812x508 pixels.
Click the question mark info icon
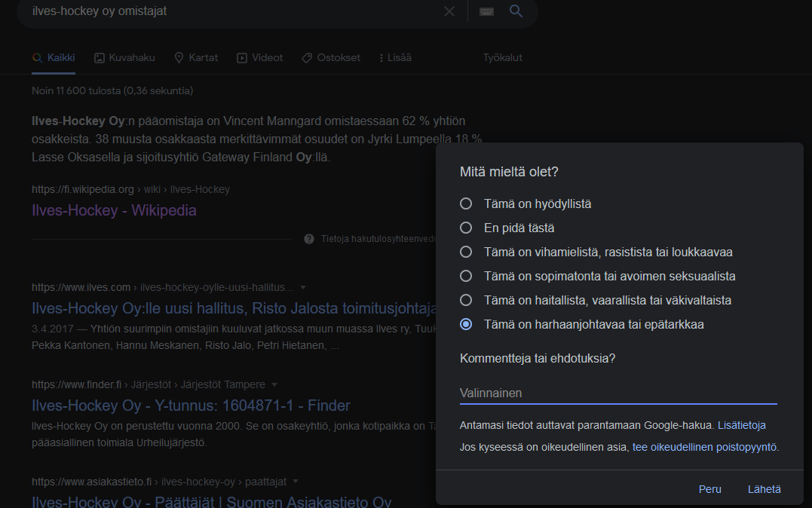[309, 239]
